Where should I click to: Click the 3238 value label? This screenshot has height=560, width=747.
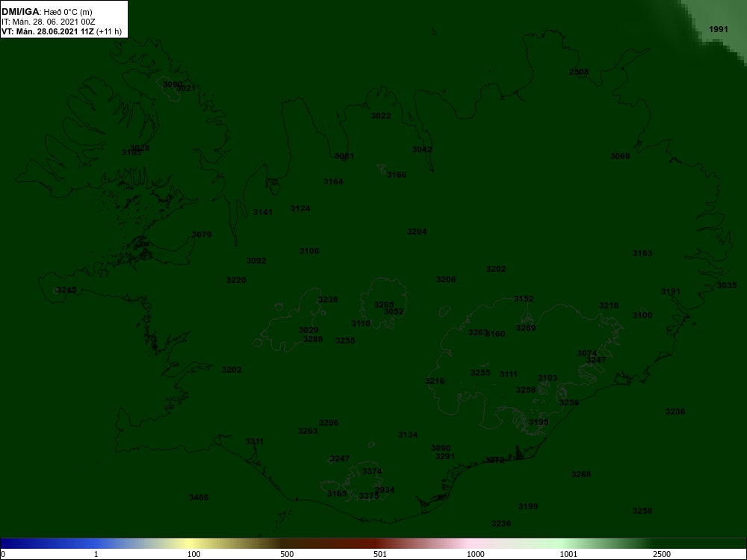327,299
